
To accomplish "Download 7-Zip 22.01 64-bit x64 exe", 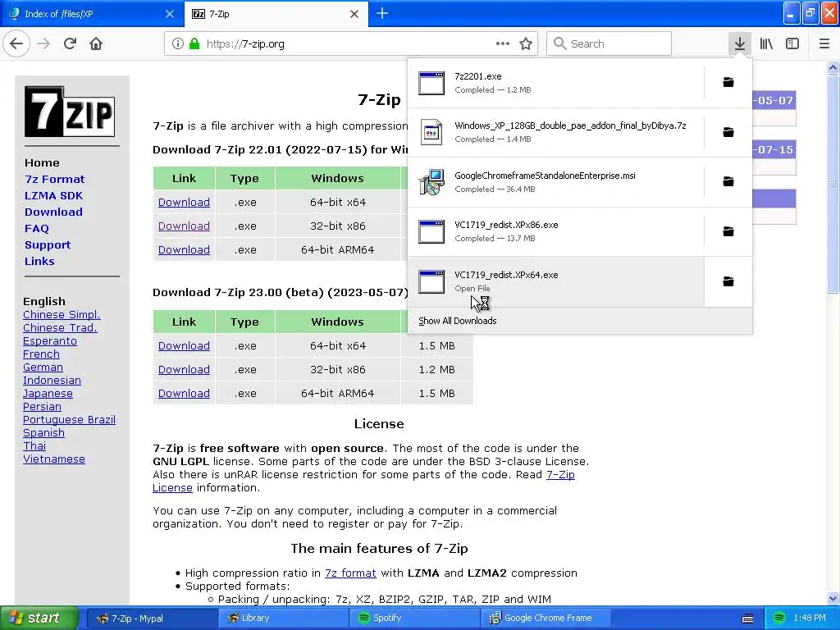I will [184, 202].
